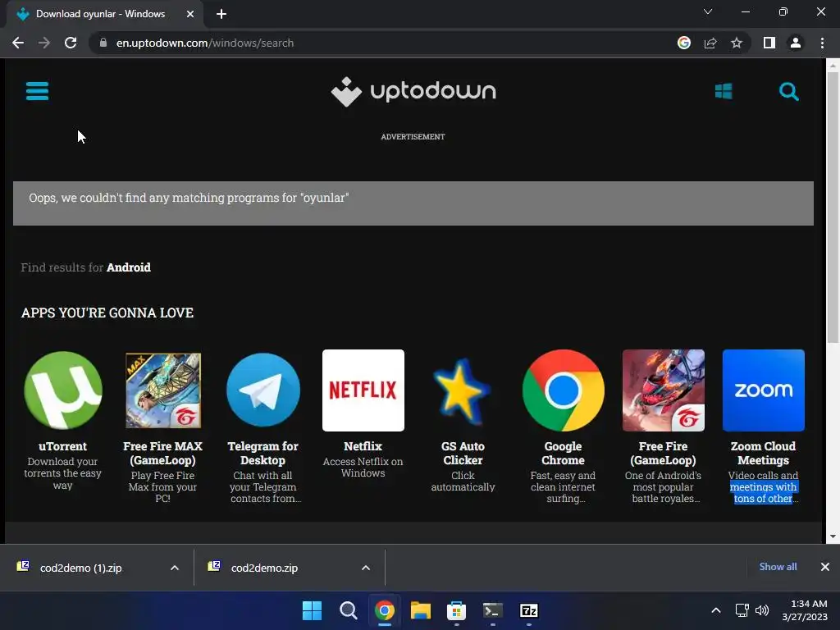
Task: Click the Uptodown logo
Action: coord(413,92)
